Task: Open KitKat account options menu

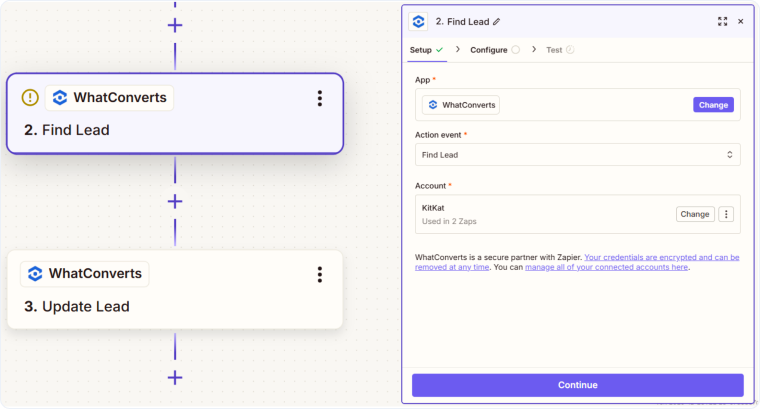Action: coord(727,214)
